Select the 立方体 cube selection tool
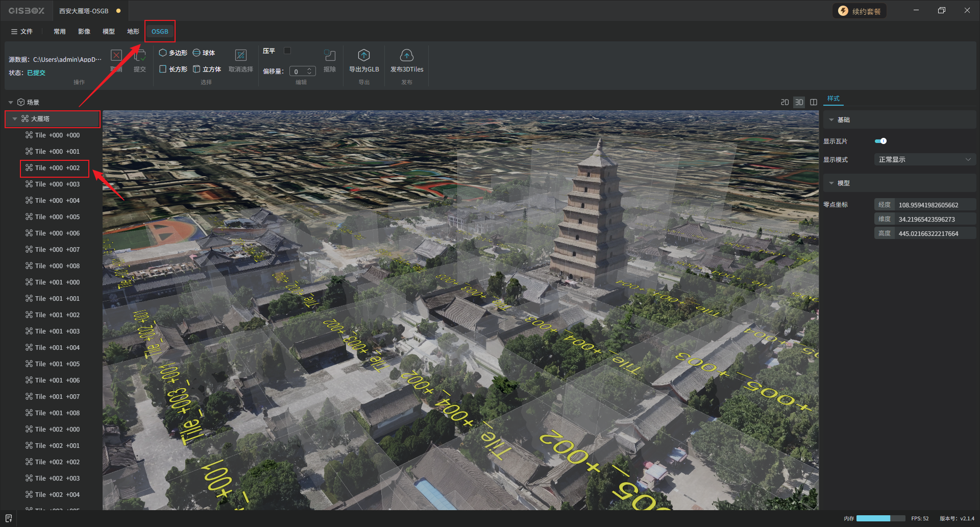Viewport: 980px width, 527px height. (207, 69)
